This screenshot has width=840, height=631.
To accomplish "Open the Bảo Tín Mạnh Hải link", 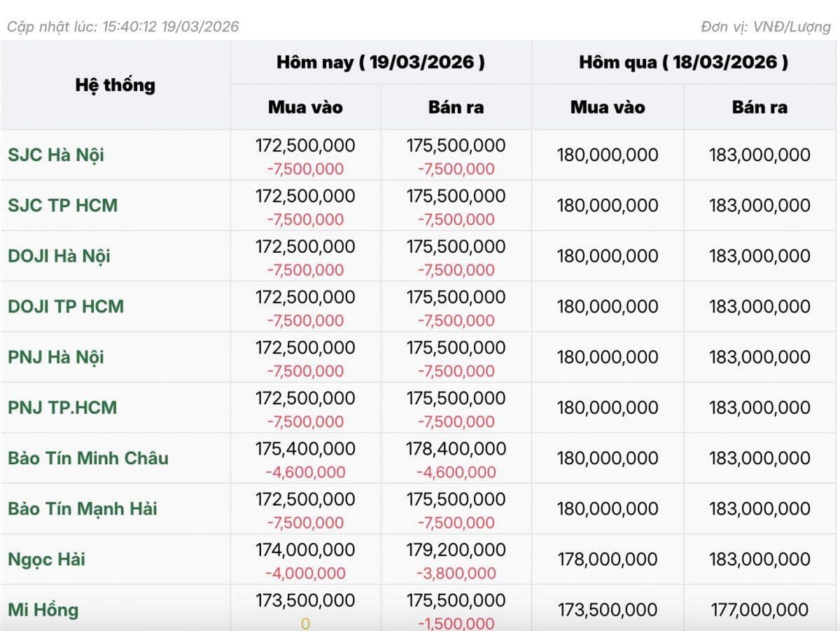I will [83, 508].
